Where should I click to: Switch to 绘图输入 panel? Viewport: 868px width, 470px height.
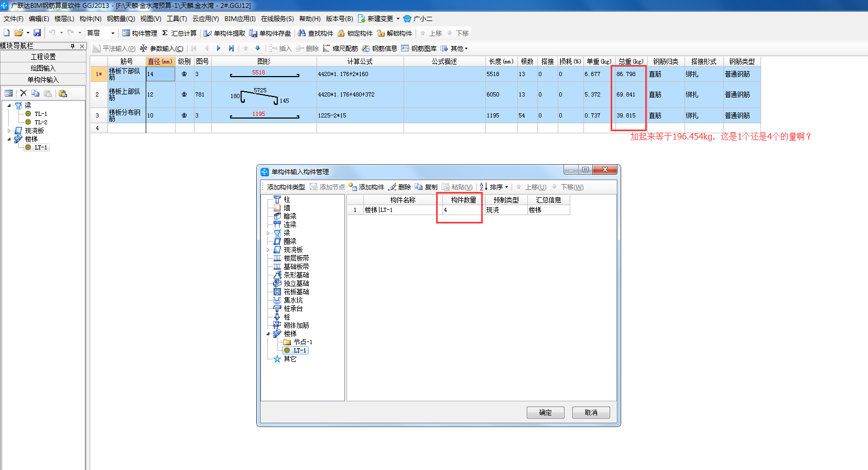[x=43, y=68]
